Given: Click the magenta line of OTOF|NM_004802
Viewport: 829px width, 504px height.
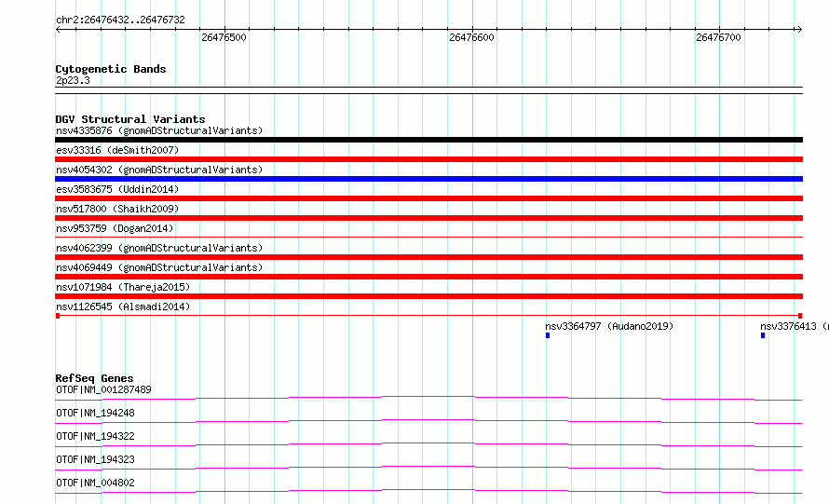Looking at the screenshot, I should (x=428, y=491).
